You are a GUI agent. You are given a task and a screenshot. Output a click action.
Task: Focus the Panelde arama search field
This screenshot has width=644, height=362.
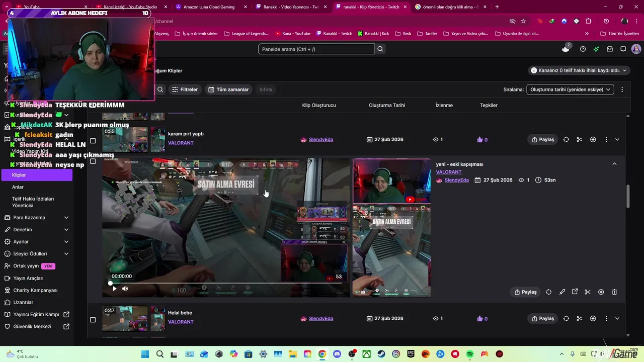[x=316, y=49]
